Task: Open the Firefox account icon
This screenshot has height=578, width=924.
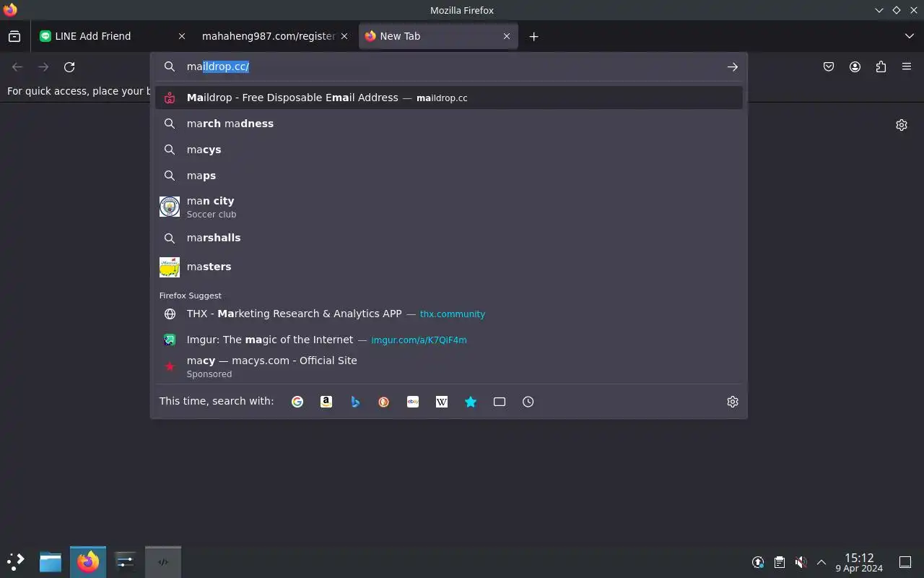Action: click(855, 66)
